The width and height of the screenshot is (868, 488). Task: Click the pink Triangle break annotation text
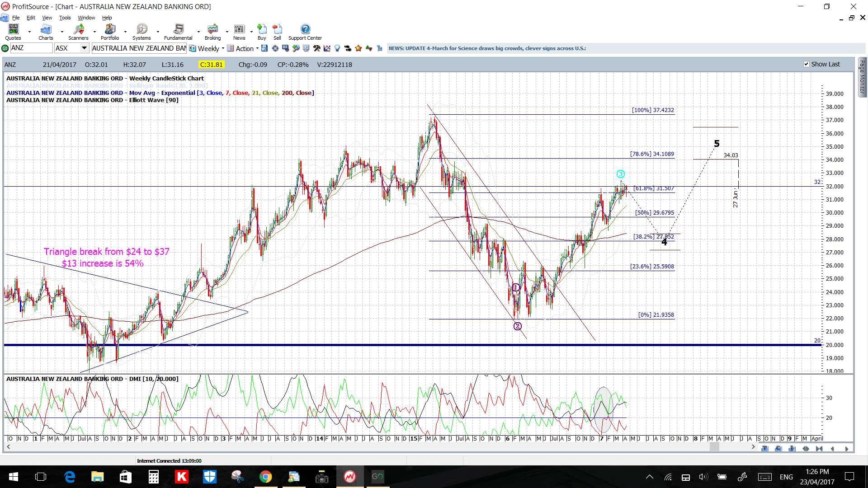[106, 258]
